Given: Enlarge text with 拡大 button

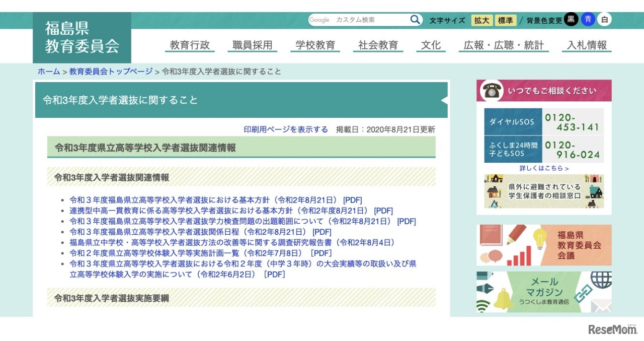Looking at the screenshot, I should tap(482, 20).
